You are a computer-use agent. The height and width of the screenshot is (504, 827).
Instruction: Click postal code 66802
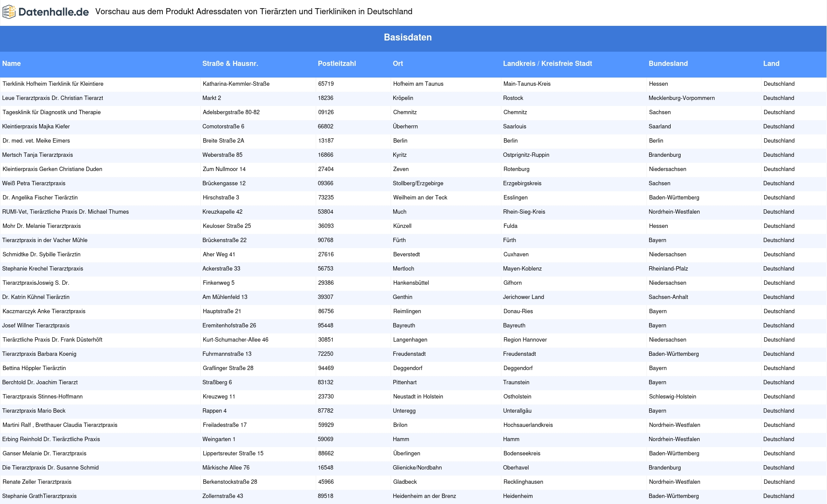[326, 127]
